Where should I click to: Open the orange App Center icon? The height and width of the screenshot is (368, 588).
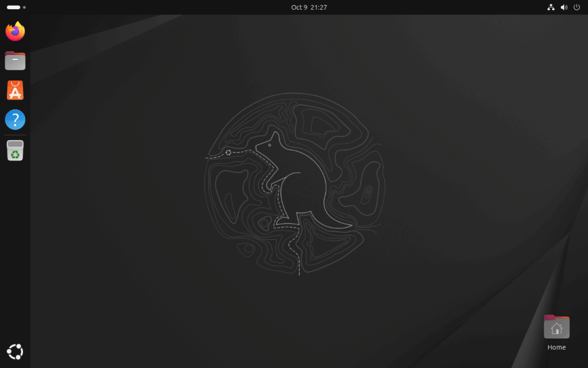pos(16,90)
